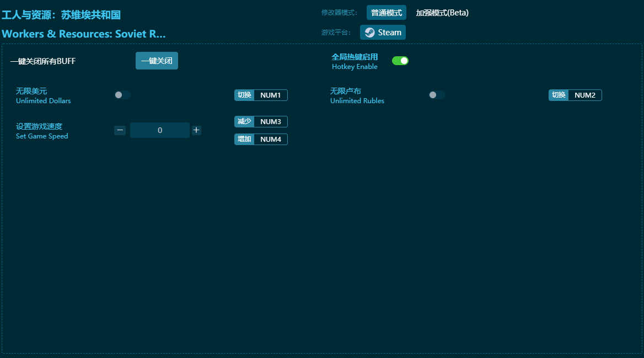This screenshot has width=644, height=358.
Task: Enable the Unlimited Dollars toggle
Action: pos(122,95)
